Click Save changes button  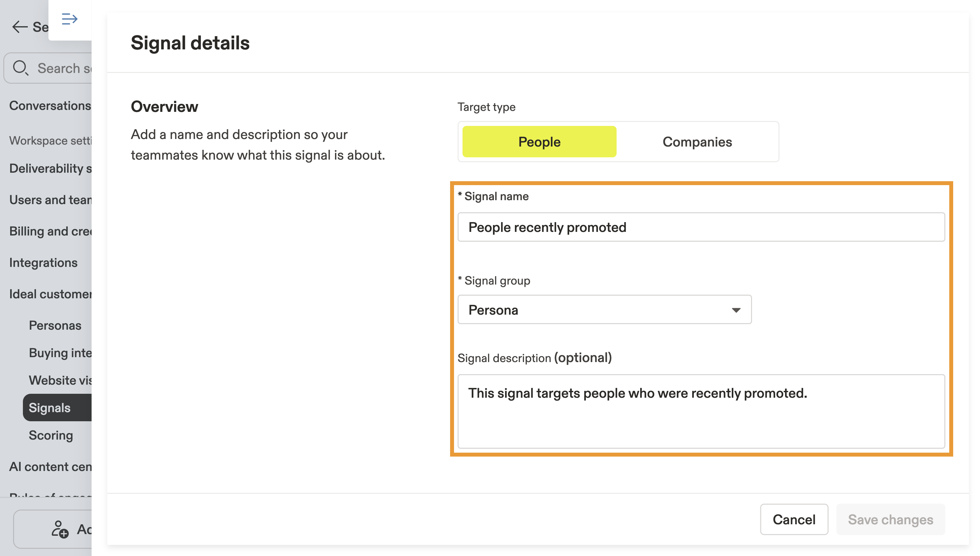890,519
